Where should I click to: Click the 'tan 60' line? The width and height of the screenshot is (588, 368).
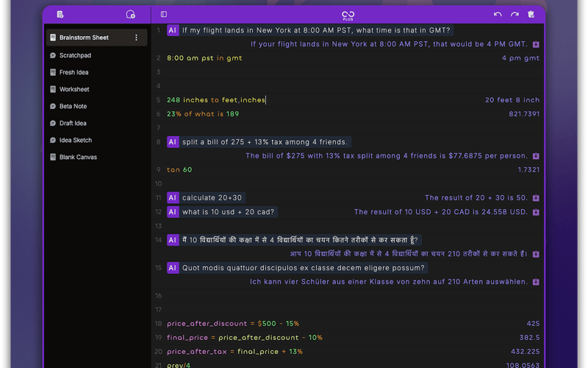click(x=179, y=169)
